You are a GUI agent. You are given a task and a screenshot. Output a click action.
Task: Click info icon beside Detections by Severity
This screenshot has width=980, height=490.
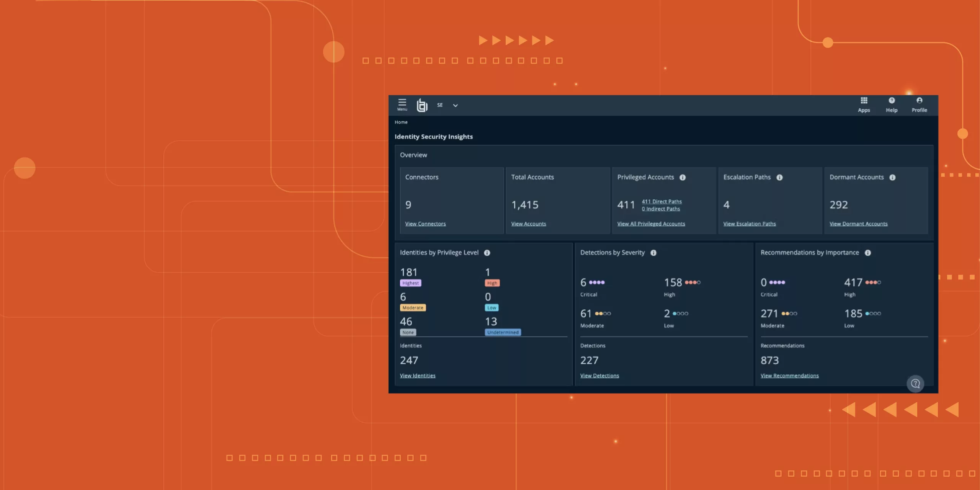pos(653,253)
